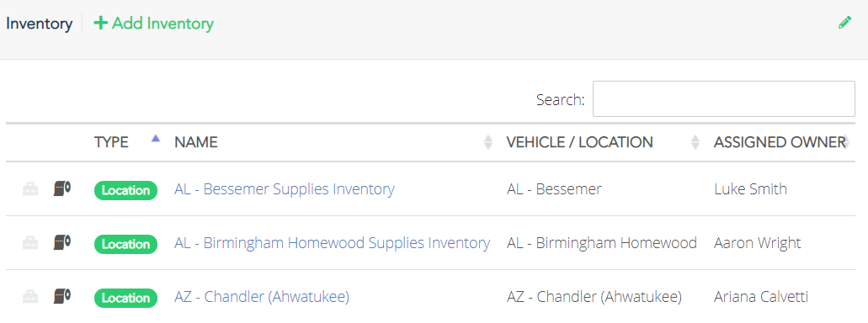Click the green pencil edit icon

844,23
